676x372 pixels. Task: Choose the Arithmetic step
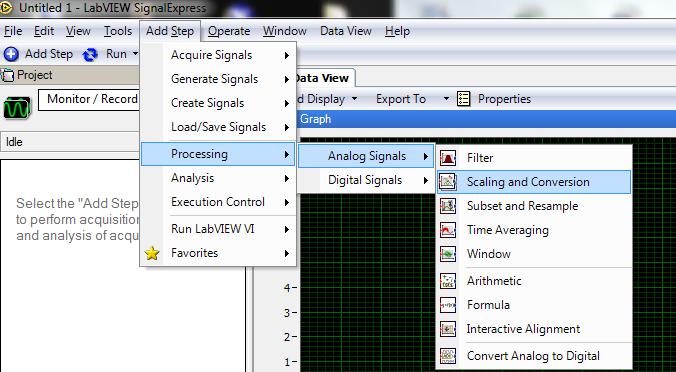click(x=534, y=281)
